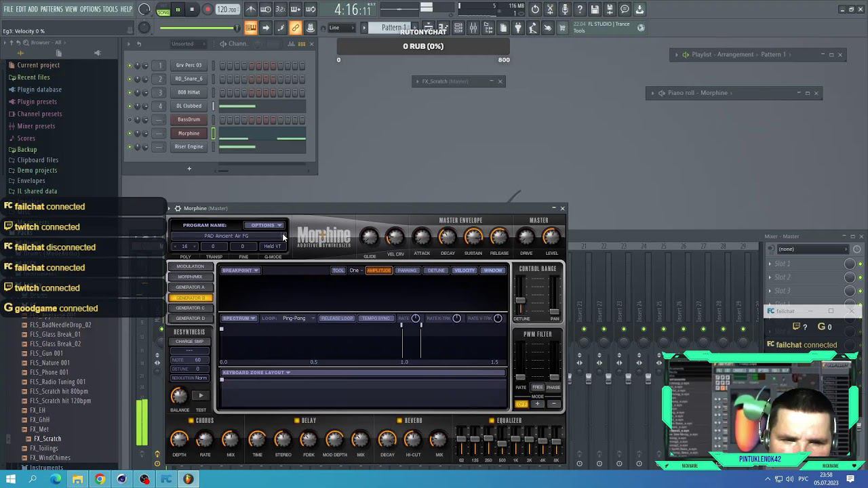Toggle the Chorus effect LED in Morphine
This screenshot has height=488, width=868.
(191, 421)
